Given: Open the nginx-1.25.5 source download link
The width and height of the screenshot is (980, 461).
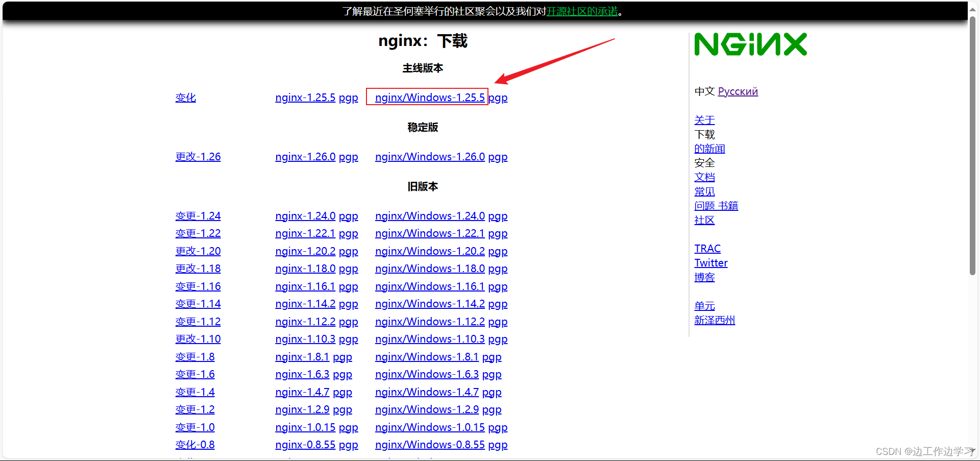Looking at the screenshot, I should [x=305, y=98].
